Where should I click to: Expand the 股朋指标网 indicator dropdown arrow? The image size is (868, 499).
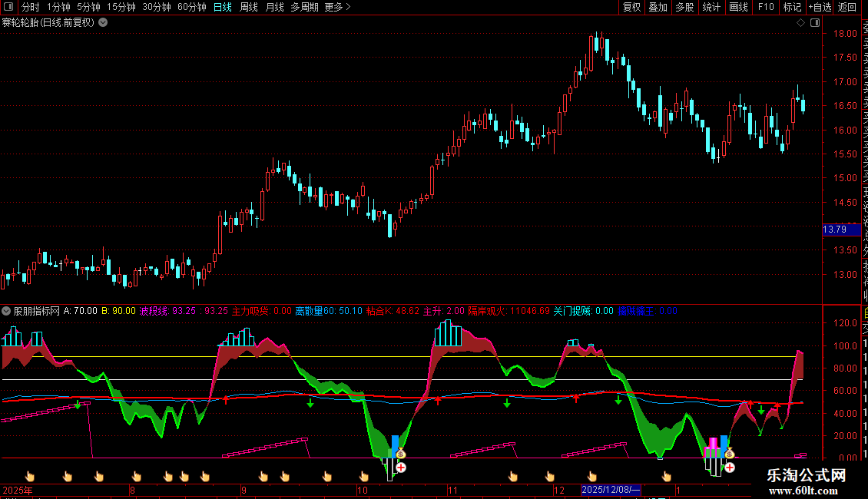click(x=6, y=311)
